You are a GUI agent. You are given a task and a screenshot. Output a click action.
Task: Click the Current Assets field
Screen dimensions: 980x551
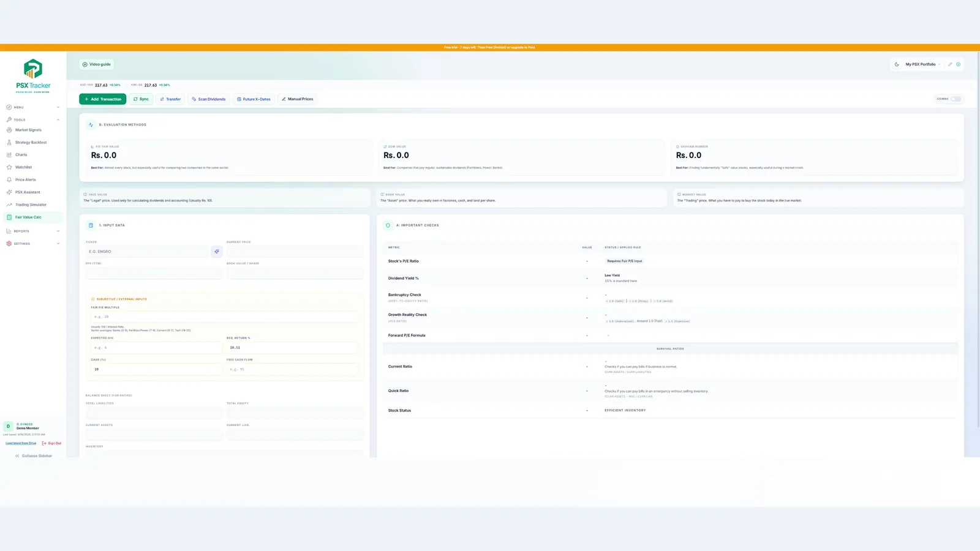coord(154,435)
